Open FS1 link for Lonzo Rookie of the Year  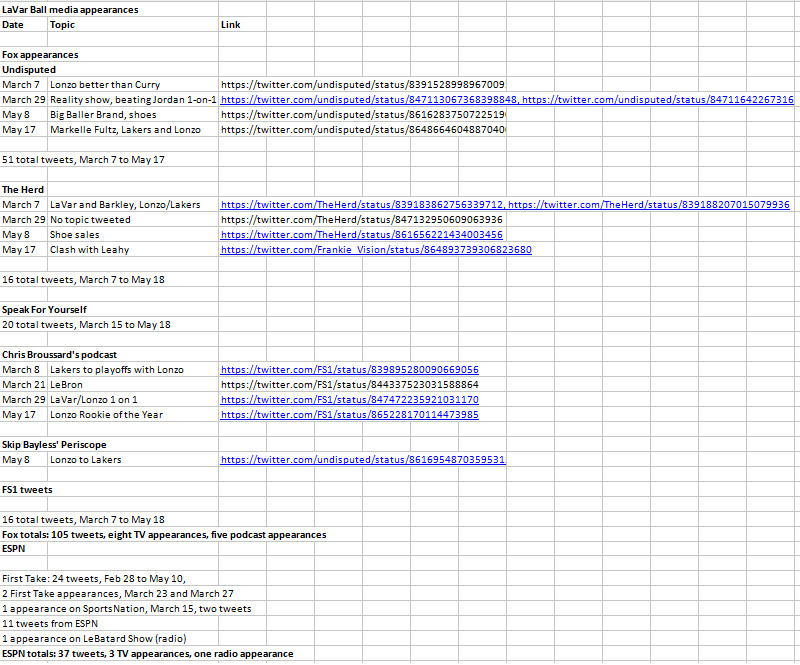[349, 414]
